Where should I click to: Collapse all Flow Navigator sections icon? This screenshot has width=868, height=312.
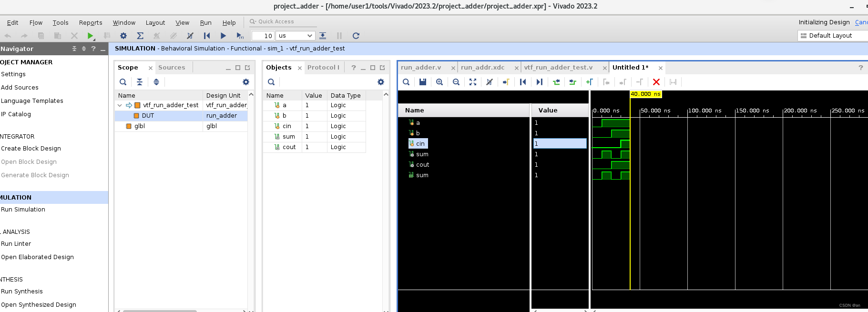74,49
